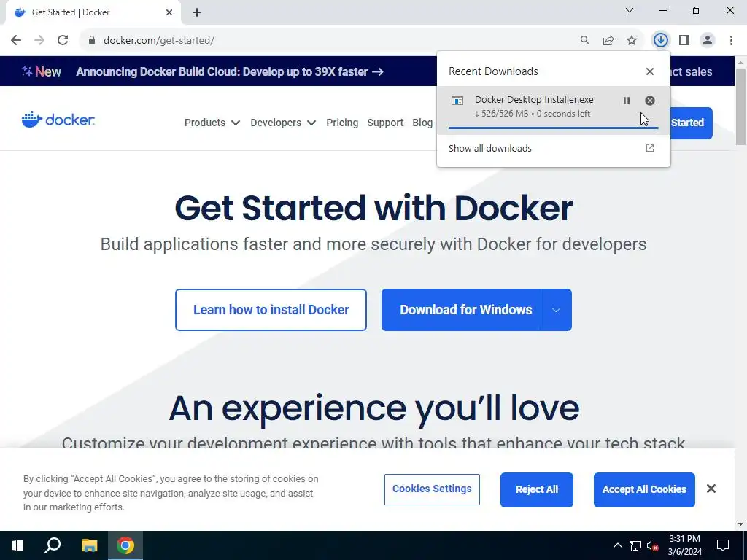This screenshot has height=560, width=747.
Task: Open Chrome three-dot menu
Action: tap(731, 40)
